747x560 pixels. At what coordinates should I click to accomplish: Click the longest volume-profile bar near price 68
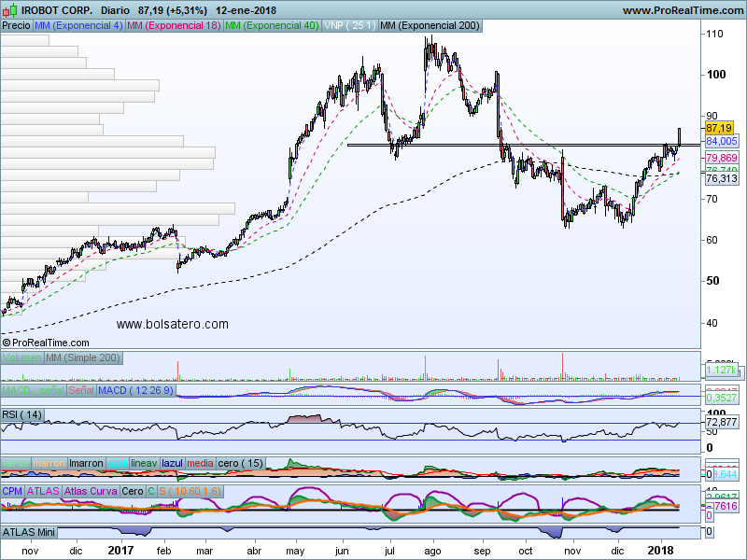pyautogui.click(x=118, y=208)
